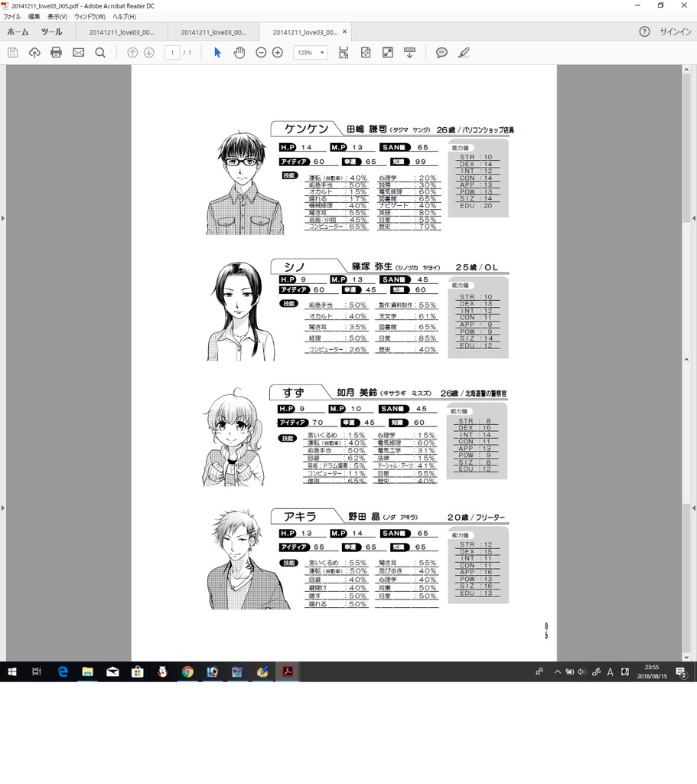Click the page number field
Viewport: 697px width, 784px height.
[x=172, y=53]
